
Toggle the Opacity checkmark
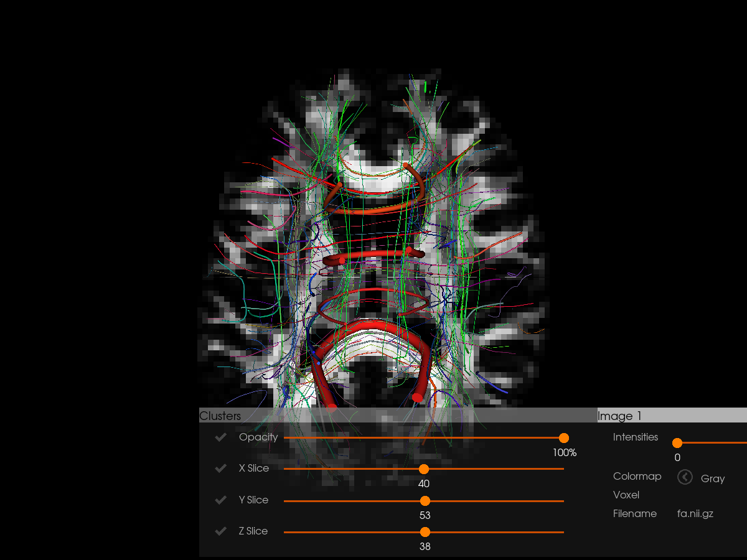220,437
